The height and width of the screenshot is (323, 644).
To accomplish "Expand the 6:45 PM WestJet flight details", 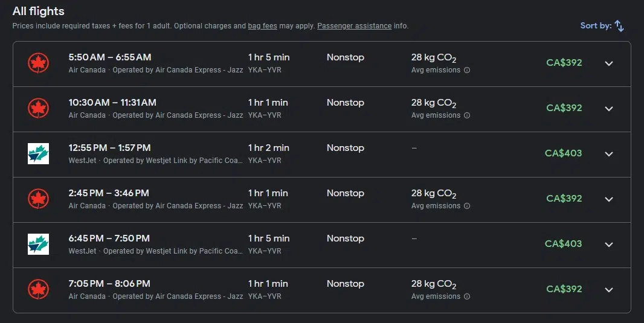I will point(609,245).
